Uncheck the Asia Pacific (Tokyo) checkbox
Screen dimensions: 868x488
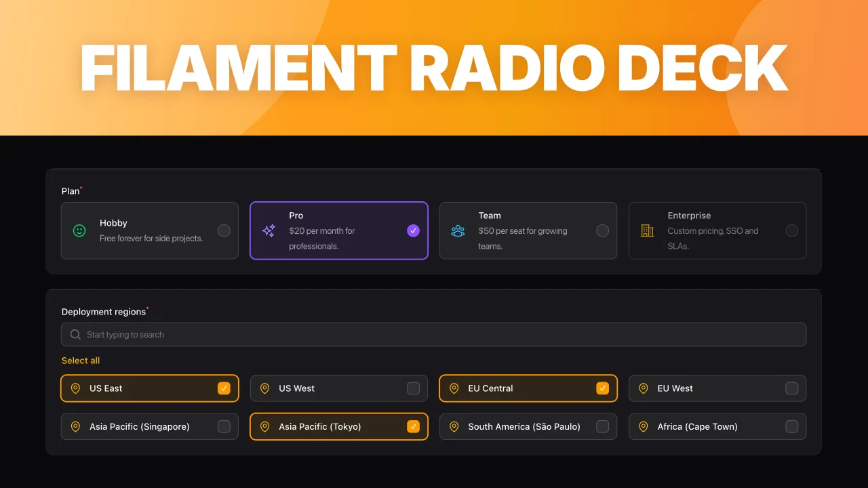click(x=413, y=426)
